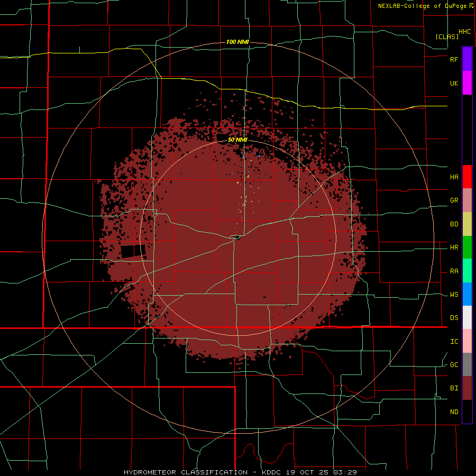Image resolution: width=476 pixels, height=476 pixels.
Task: Click the "BI" legend label
Action: [454, 388]
